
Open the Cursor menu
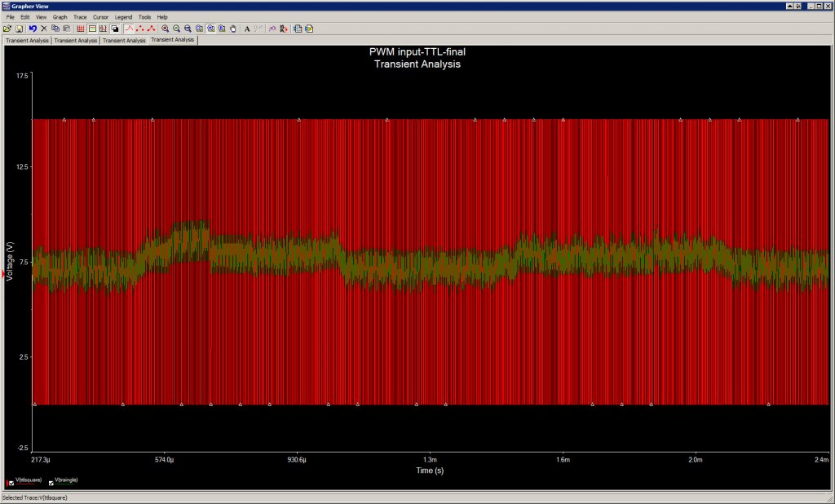pyautogui.click(x=100, y=17)
